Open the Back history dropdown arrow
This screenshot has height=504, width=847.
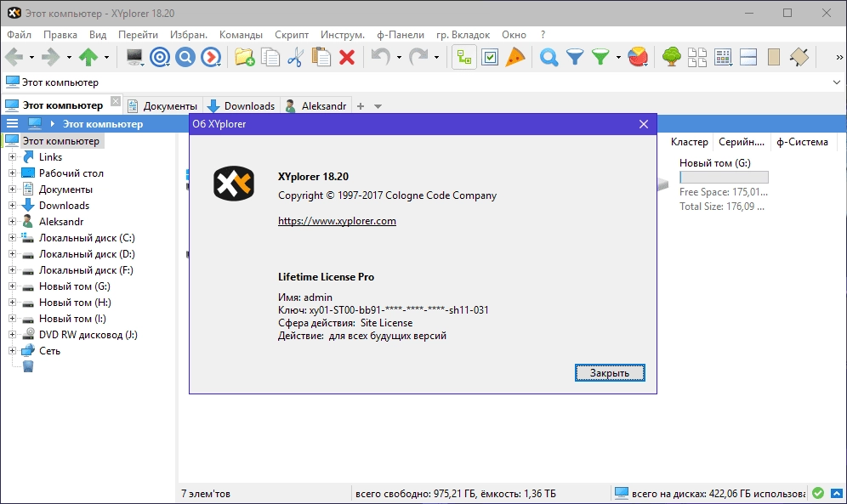pos(31,57)
